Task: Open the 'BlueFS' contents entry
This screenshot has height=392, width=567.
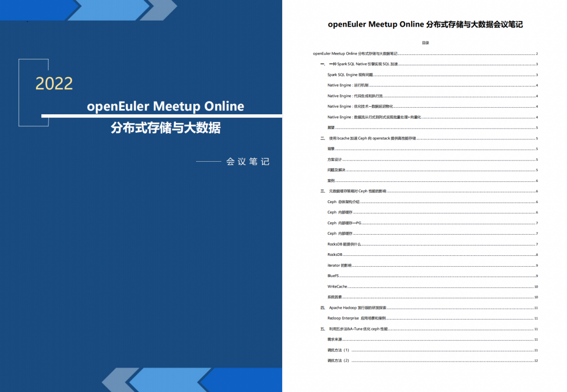Action: click(x=333, y=276)
